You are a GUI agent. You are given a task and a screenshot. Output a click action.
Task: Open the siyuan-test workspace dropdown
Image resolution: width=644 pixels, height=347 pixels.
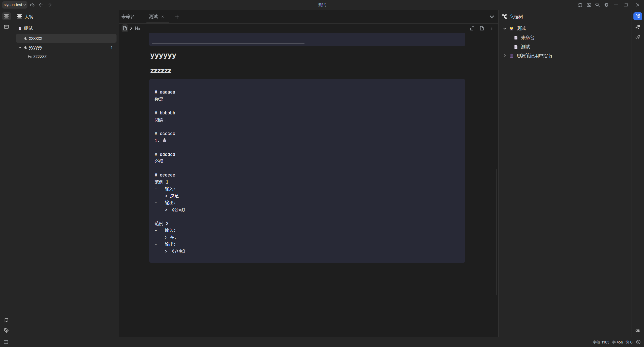[x=15, y=5]
